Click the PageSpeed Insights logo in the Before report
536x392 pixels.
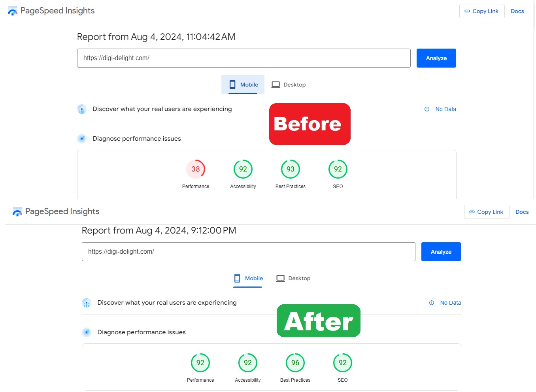click(13, 11)
